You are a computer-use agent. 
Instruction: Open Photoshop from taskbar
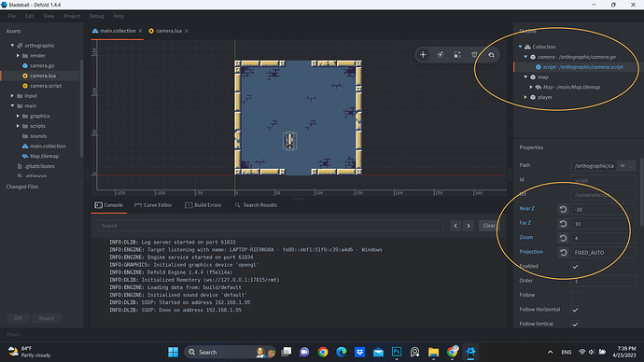pos(397,352)
